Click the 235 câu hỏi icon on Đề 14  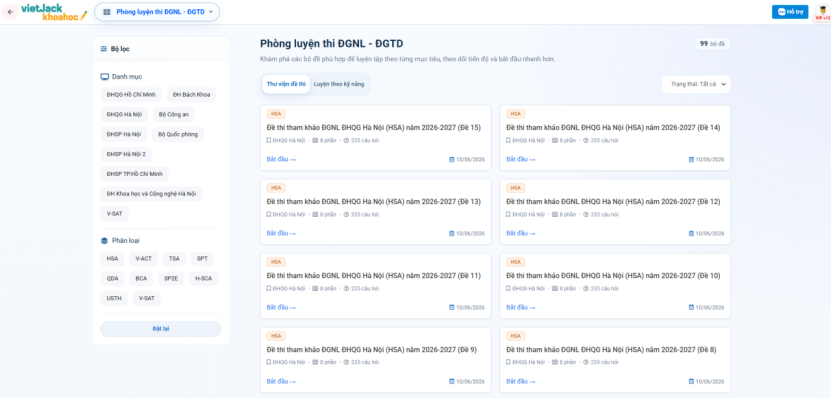[586, 141]
